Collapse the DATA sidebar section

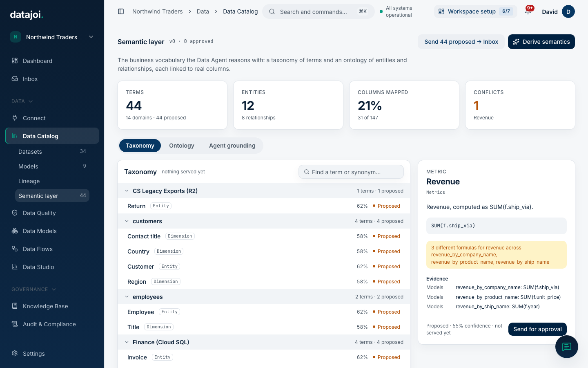(x=22, y=101)
